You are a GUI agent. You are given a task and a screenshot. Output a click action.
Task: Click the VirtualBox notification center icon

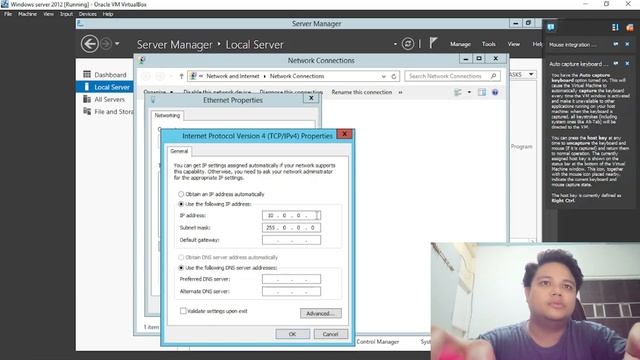[551, 27]
